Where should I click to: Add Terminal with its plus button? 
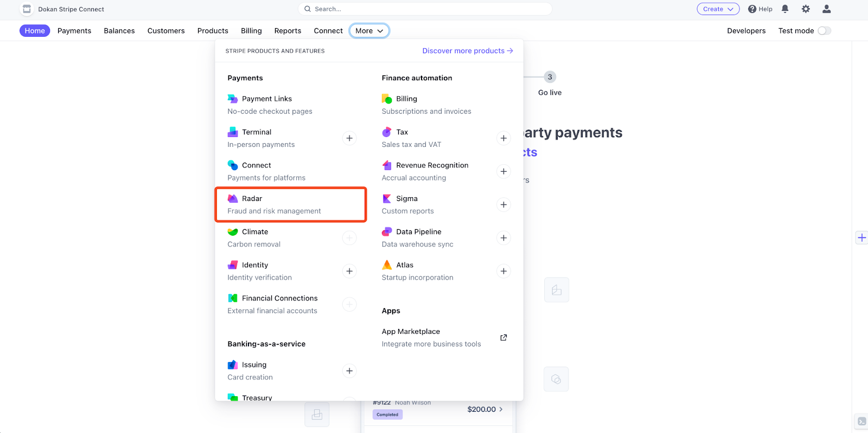click(349, 138)
